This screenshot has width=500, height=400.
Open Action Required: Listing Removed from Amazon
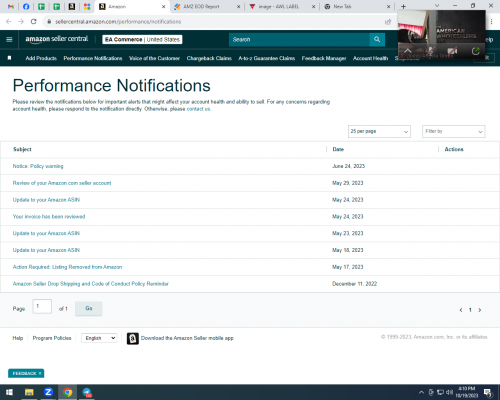coord(67,267)
